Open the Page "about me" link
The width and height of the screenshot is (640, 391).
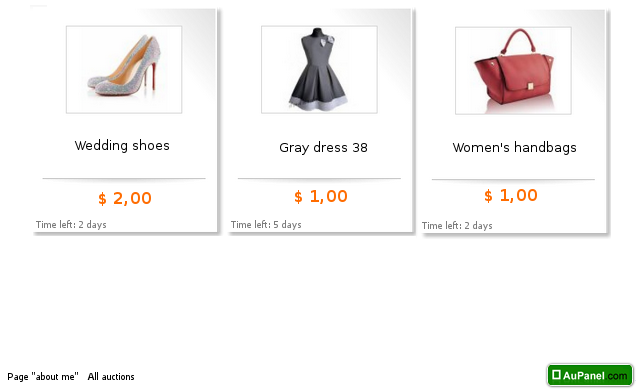(43, 376)
